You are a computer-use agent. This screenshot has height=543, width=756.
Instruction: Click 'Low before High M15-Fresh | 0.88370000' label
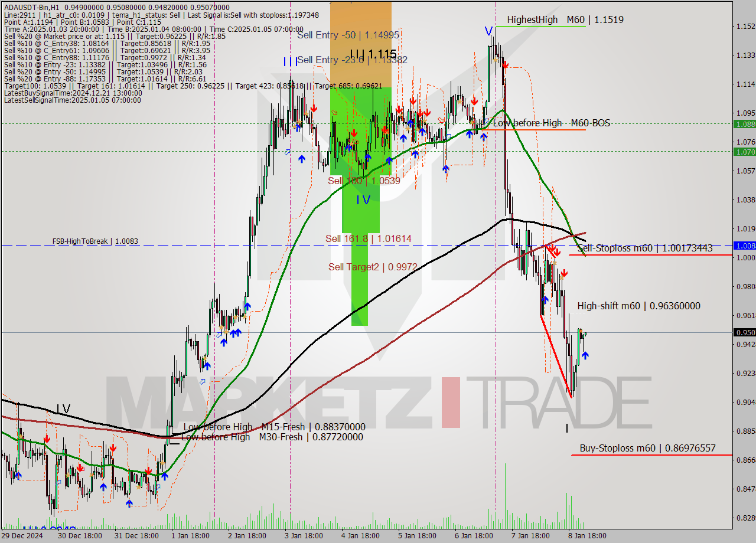(274, 427)
